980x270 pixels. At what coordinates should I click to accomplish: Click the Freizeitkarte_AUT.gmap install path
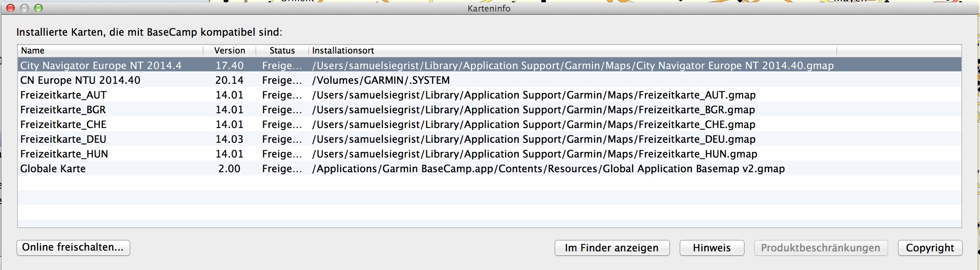(534, 95)
